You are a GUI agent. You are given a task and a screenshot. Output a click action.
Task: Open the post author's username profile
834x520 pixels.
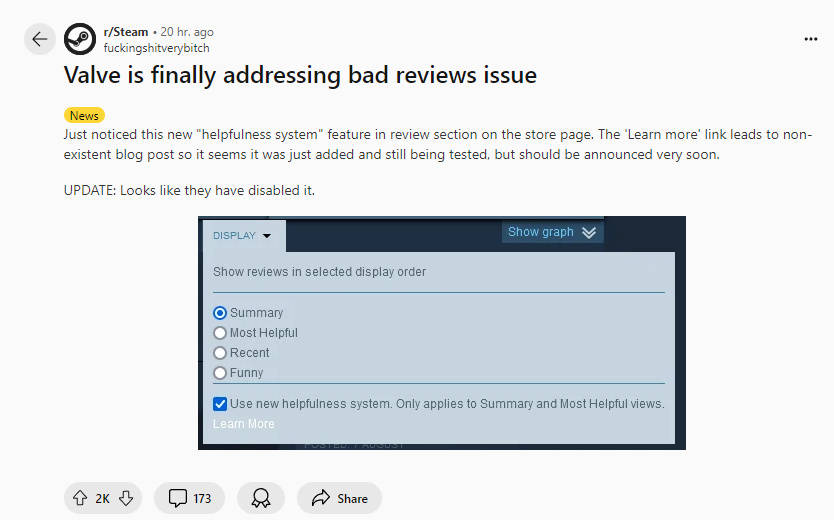pos(157,47)
